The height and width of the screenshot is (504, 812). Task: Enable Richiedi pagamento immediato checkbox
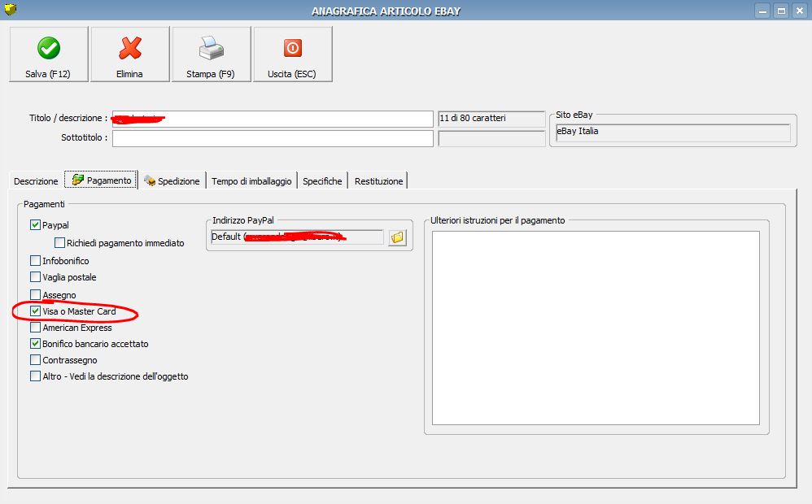click(59, 243)
